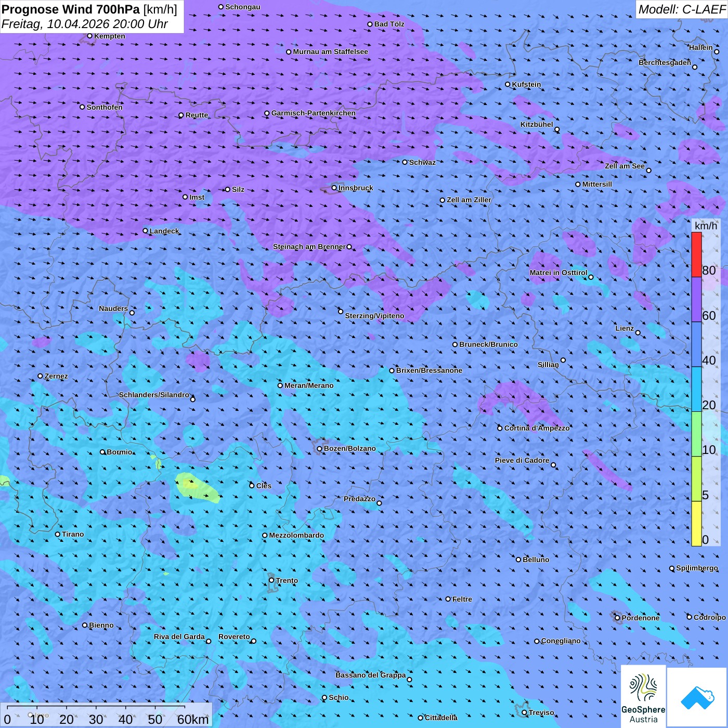The width and height of the screenshot is (728, 728).
Task: Click the Schwaz city label
Action: (422, 162)
